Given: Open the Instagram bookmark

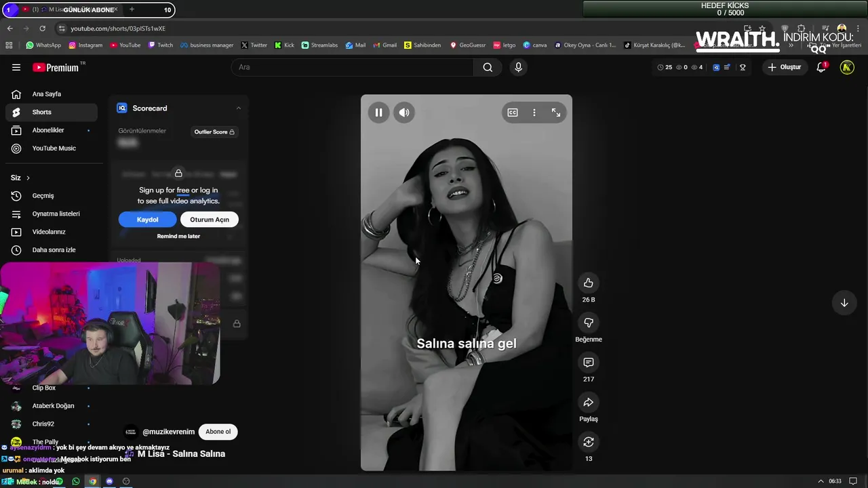Looking at the screenshot, I should 85,45.
